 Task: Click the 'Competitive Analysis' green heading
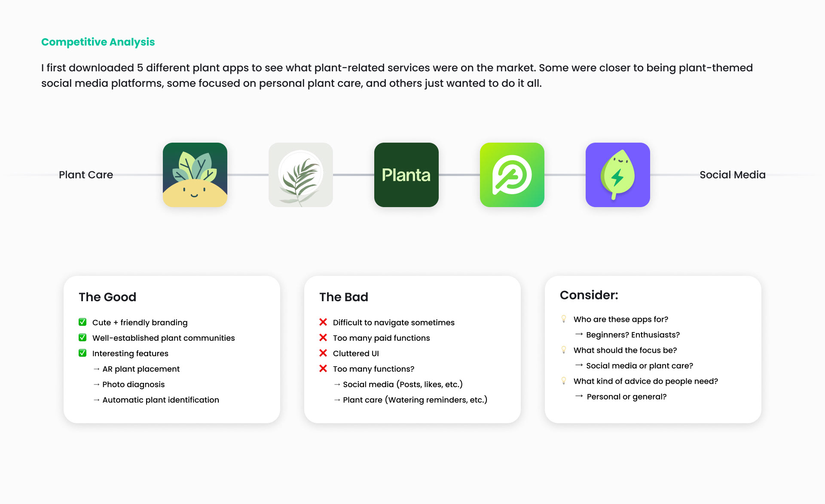pyautogui.click(x=98, y=42)
